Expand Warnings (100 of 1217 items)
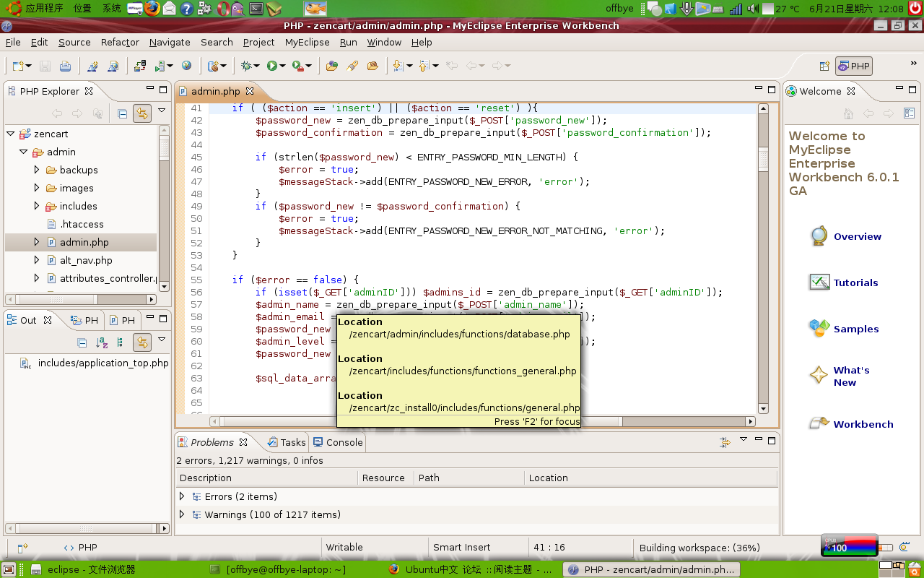924x578 pixels. click(x=182, y=514)
